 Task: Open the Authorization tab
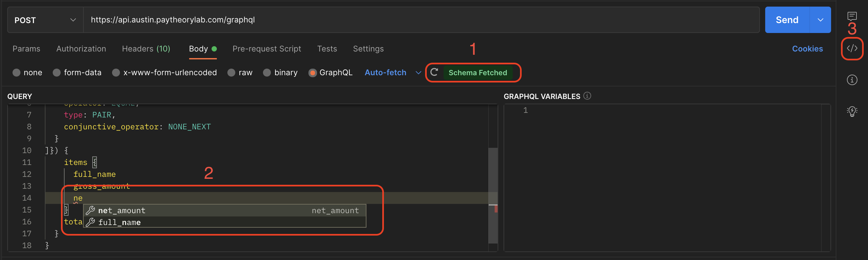click(x=81, y=49)
